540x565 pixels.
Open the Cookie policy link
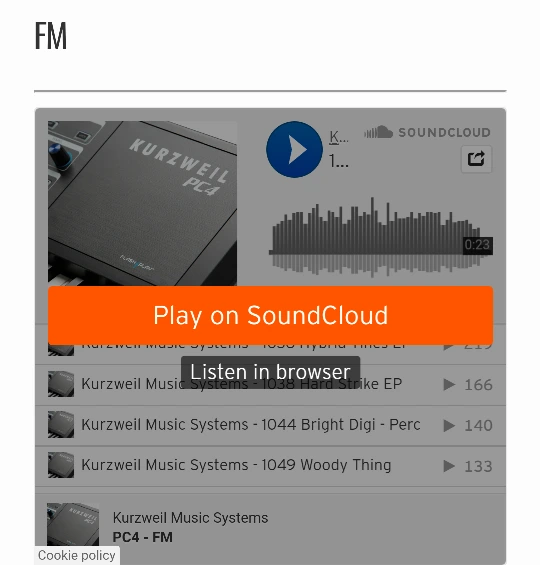[x=77, y=556]
